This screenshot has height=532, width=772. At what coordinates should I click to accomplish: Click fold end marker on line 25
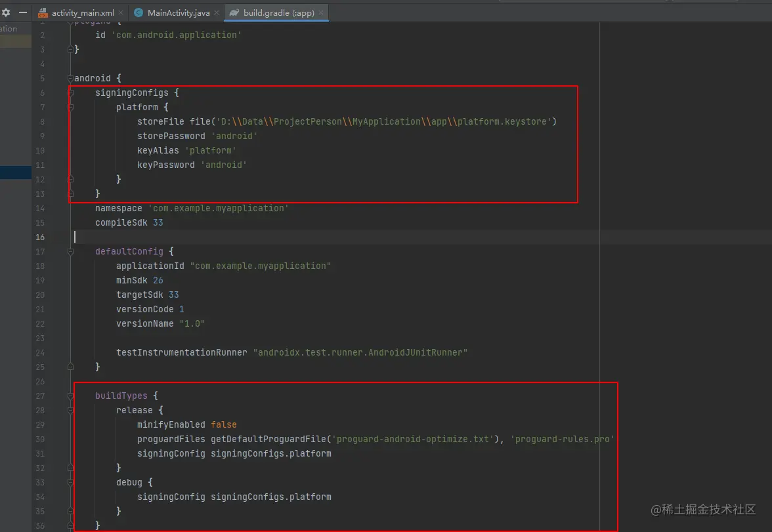coord(70,367)
